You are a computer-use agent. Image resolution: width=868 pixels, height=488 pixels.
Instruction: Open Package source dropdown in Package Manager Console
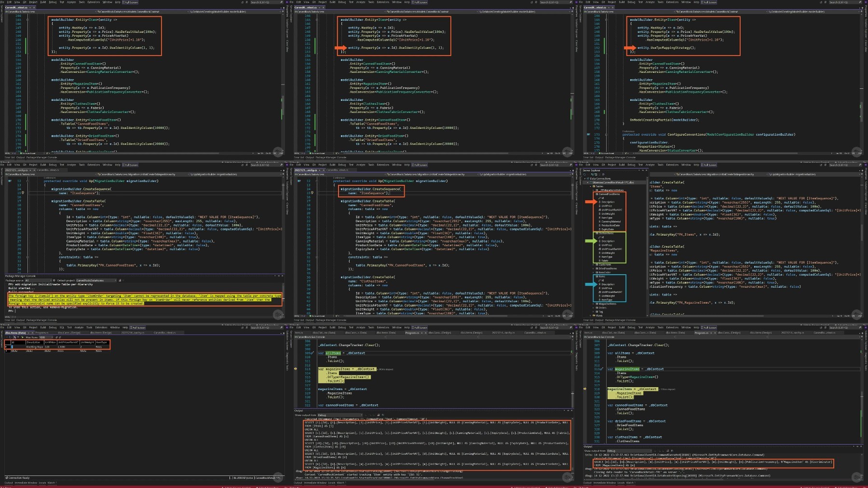[x=39, y=280]
